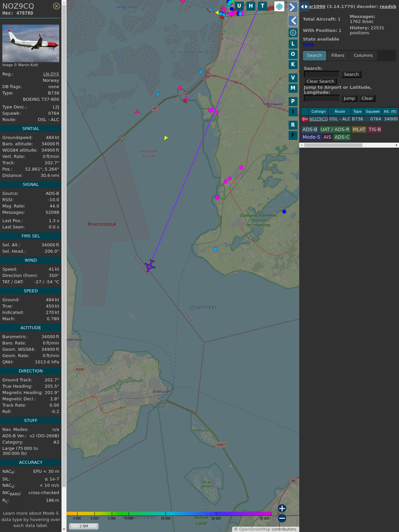Click the Search button
The width and height of the screenshot is (399, 532).
click(351, 74)
